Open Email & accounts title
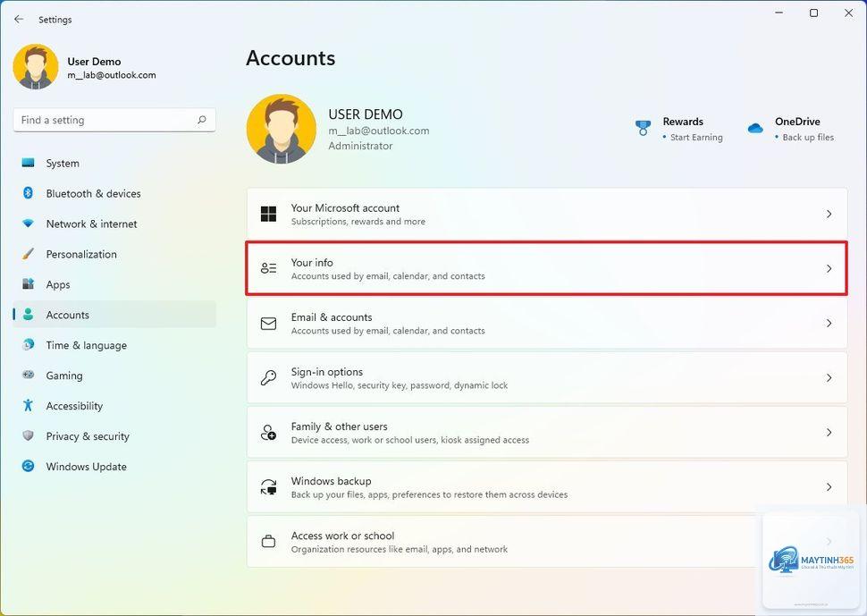 click(332, 317)
